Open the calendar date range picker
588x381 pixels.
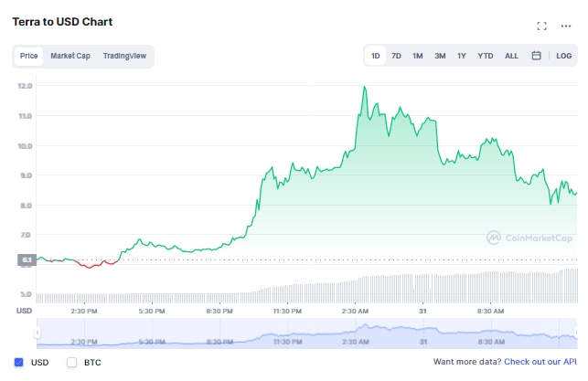536,56
